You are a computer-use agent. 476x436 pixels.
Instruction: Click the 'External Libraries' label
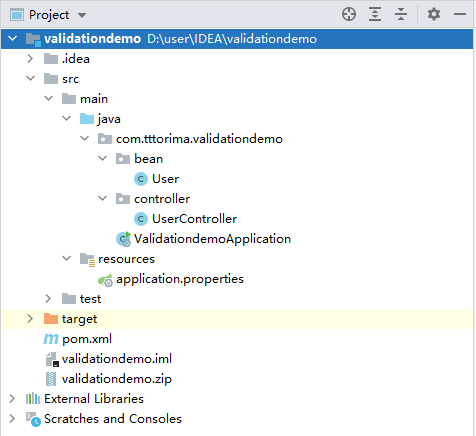point(94,399)
